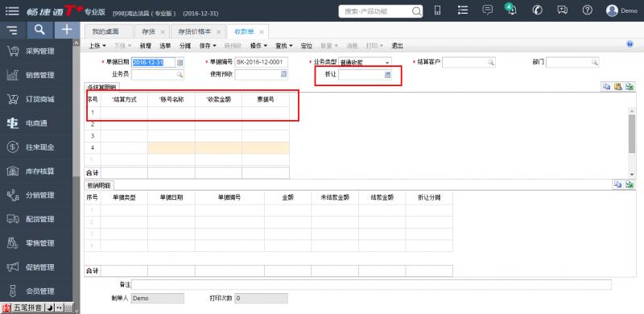Click the 结算方式 column header
The width and height of the screenshot is (644, 314).
[124, 100]
